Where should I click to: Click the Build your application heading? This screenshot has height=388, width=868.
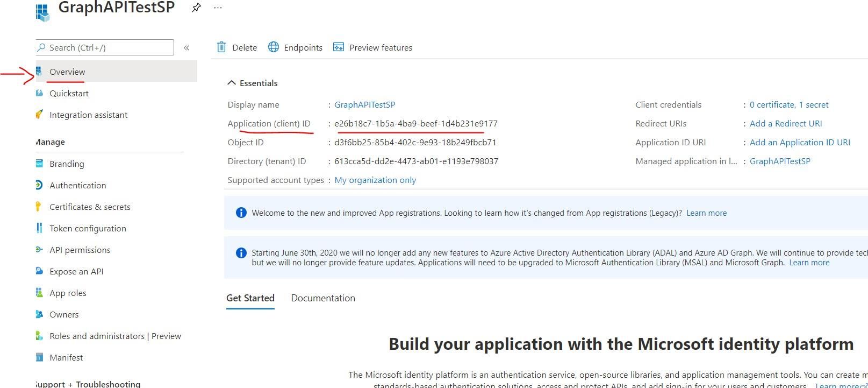click(621, 344)
